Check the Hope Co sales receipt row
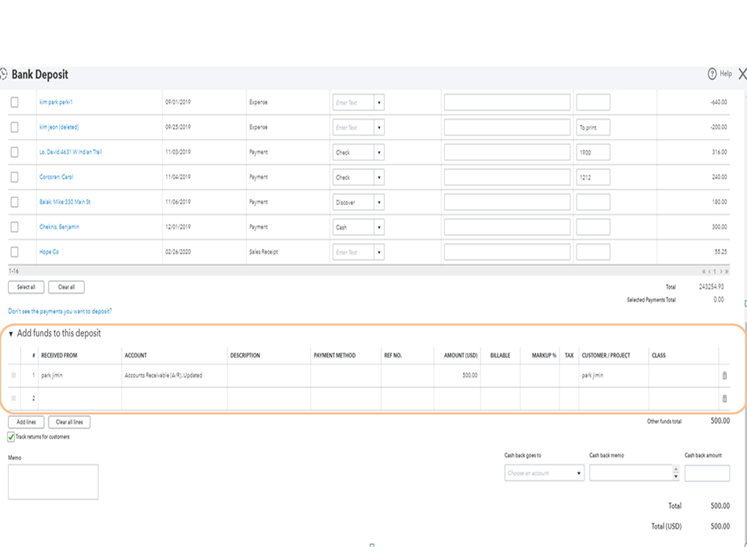 [x=13, y=251]
